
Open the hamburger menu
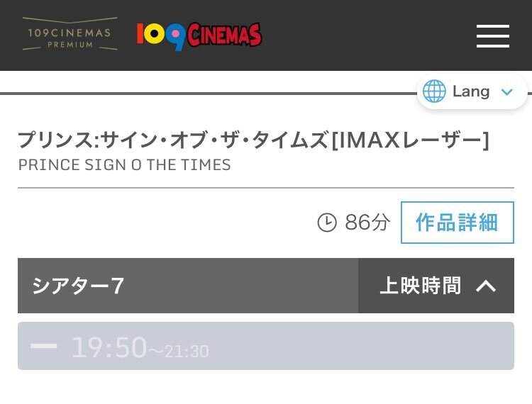click(x=493, y=36)
